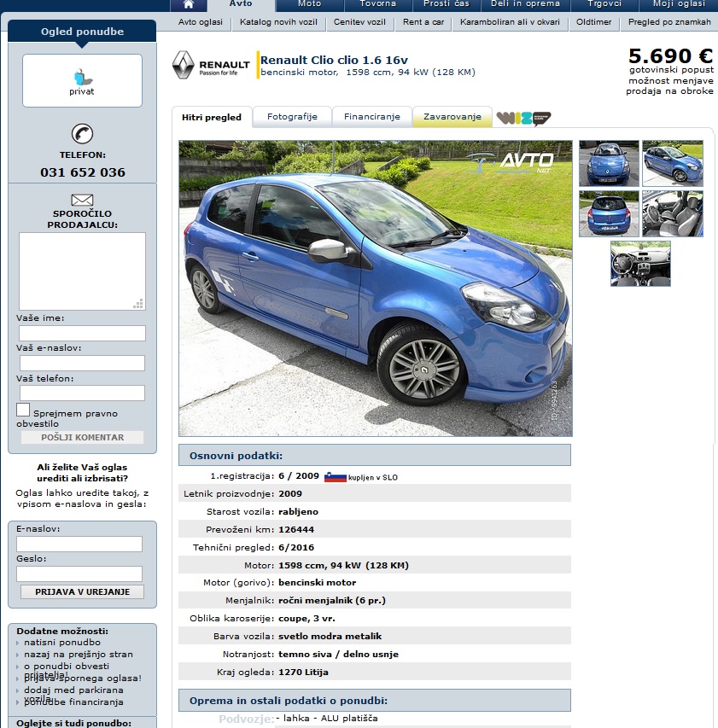Click the Barva vozila value svetlo modra metalik
This screenshot has height=728, width=718.
coord(330,637)
